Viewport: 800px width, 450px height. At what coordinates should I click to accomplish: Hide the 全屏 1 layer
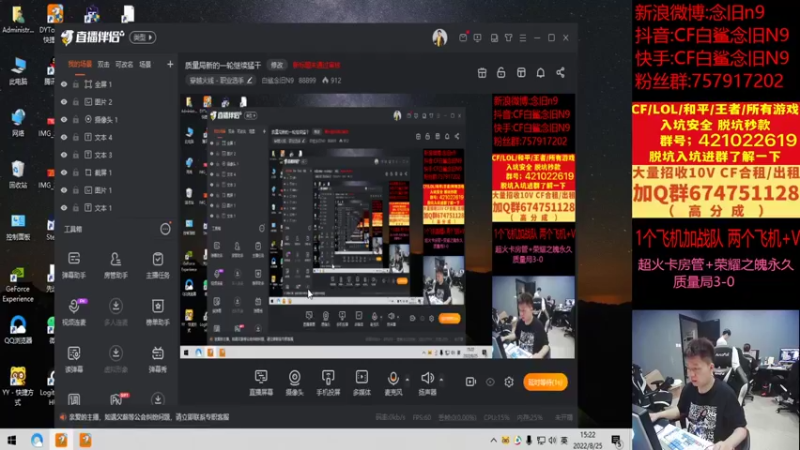pos(64,84)
